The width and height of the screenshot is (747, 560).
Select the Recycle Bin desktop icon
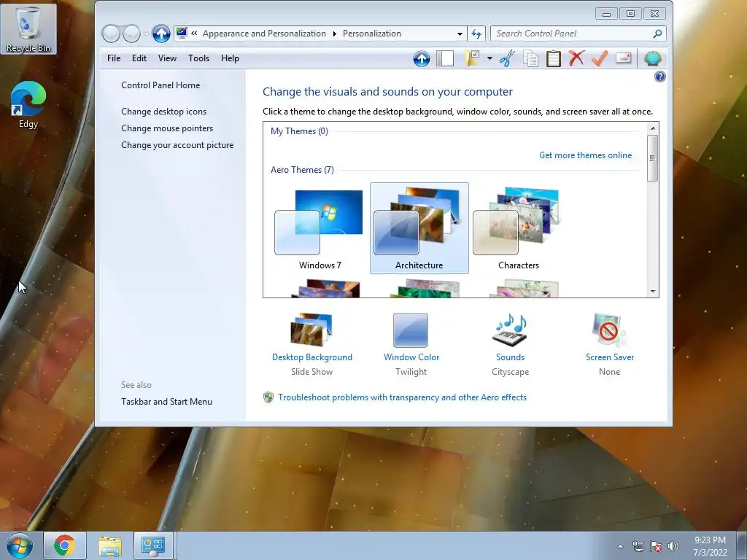[28, 29]
